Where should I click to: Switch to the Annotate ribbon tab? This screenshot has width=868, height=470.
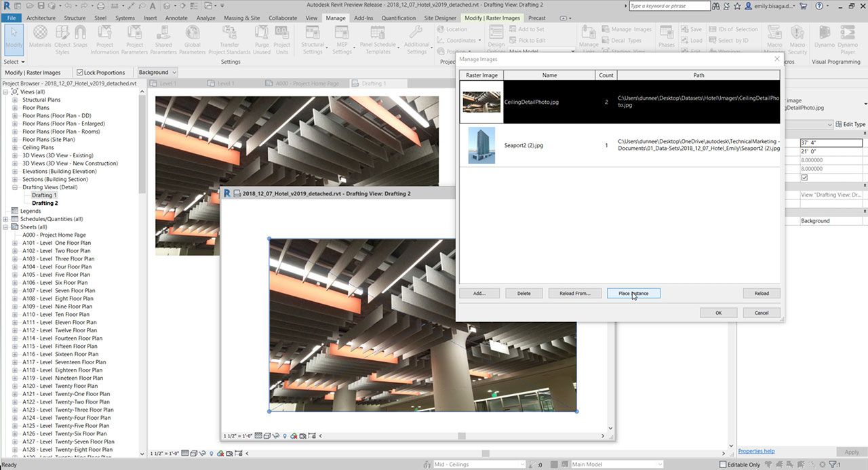176,18
